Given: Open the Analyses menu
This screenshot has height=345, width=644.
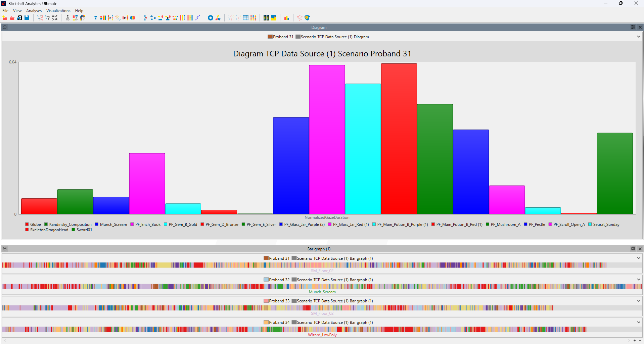Looking at the screenshot, I should coord(34,11).
